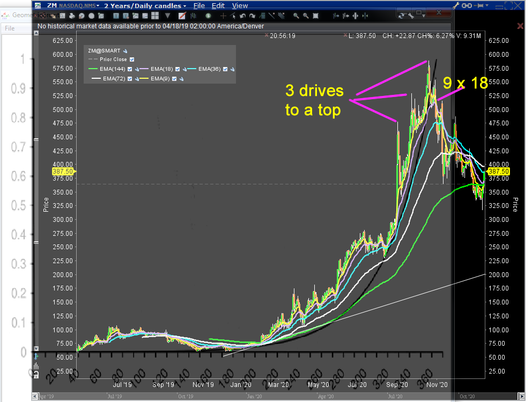The width and height of the screenshot is (532, 402).
Task: Click the crosshair cursor tool
Action: (x=223, y=16)
